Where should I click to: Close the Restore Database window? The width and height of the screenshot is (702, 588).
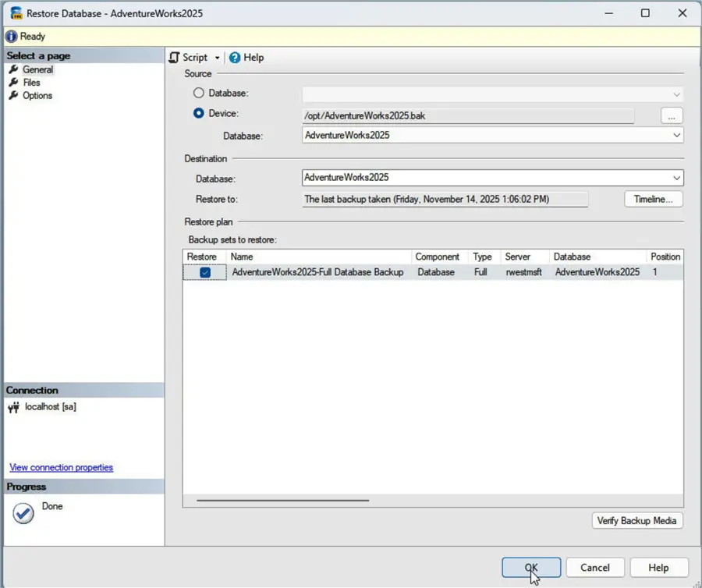(x=682, y=13)
